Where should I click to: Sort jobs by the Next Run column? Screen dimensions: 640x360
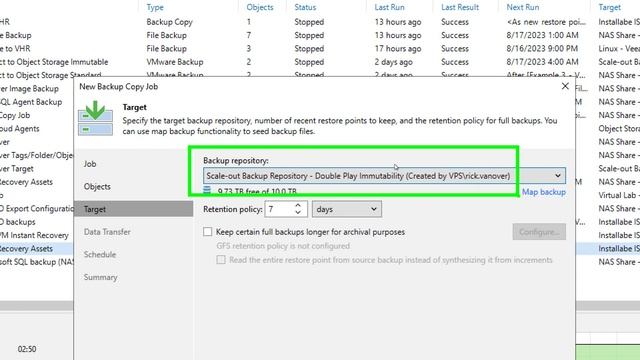[x=523, y=7]
